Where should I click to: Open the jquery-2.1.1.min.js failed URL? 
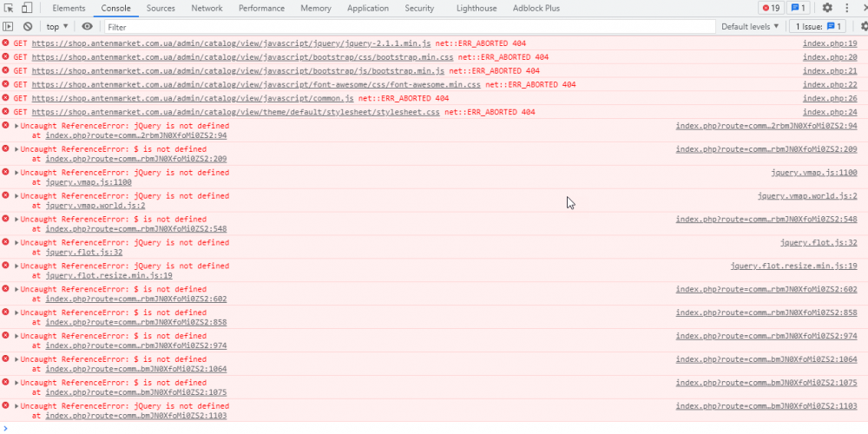pos(231,43)
